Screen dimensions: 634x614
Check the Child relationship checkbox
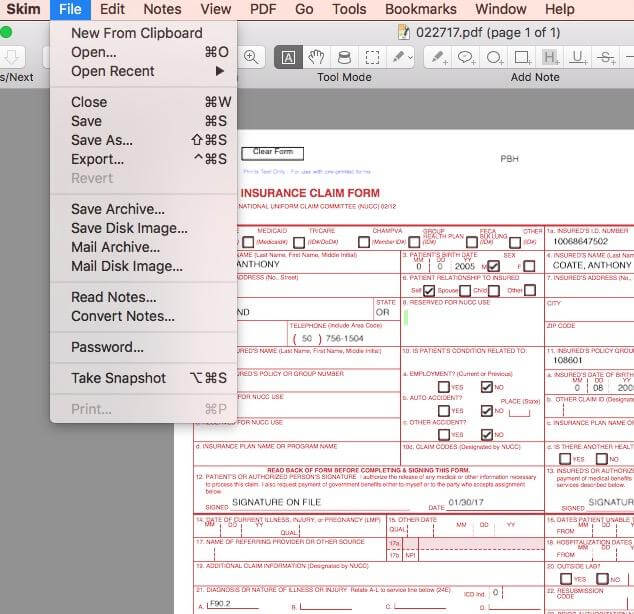(494, 291)
